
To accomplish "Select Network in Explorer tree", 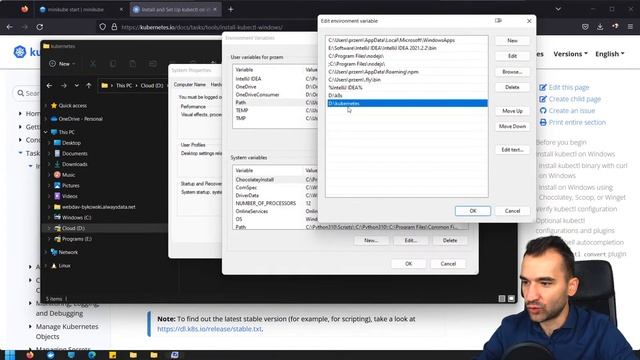I will click(x=64, y=252).
